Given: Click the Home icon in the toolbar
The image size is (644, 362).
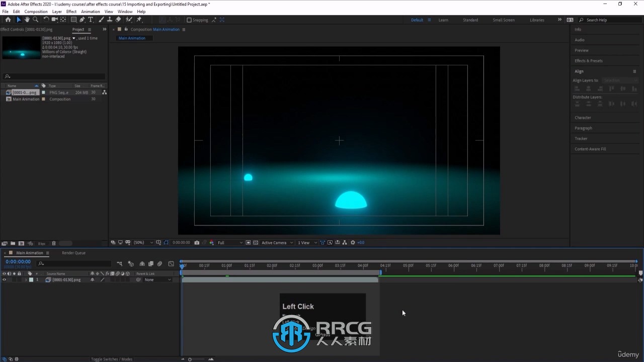Looking at the screenshot, I should (8, 20).
